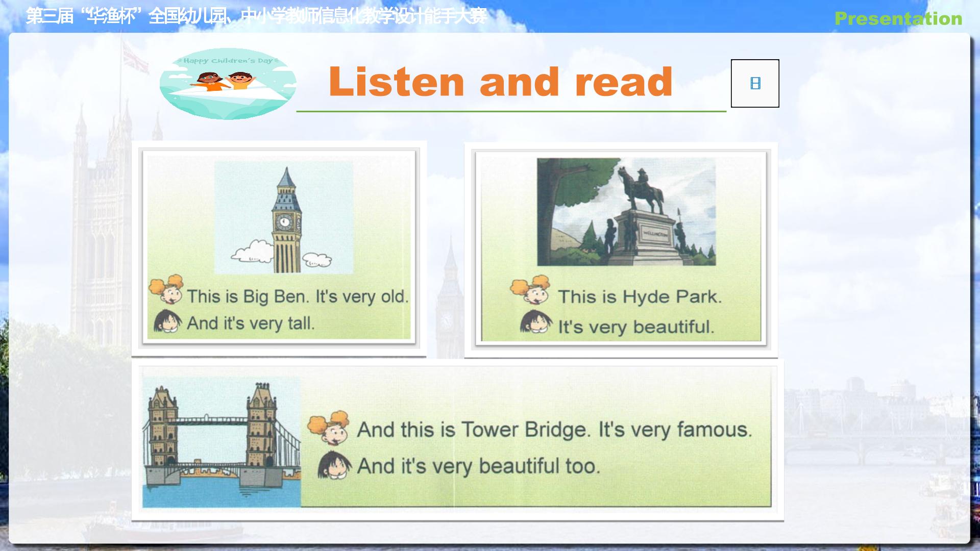Click orange-haired girl icon beside Big Ben sentence

click(166, 290)
